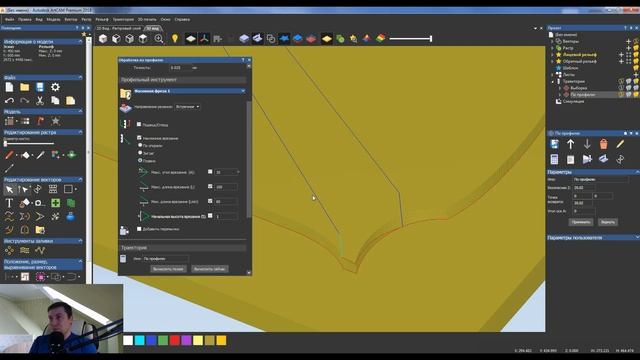This screenshot has width=640, height=360.
Task: Collapse the Инструменты заливки section
Action: pyautogui.click(x=80, y=241)
